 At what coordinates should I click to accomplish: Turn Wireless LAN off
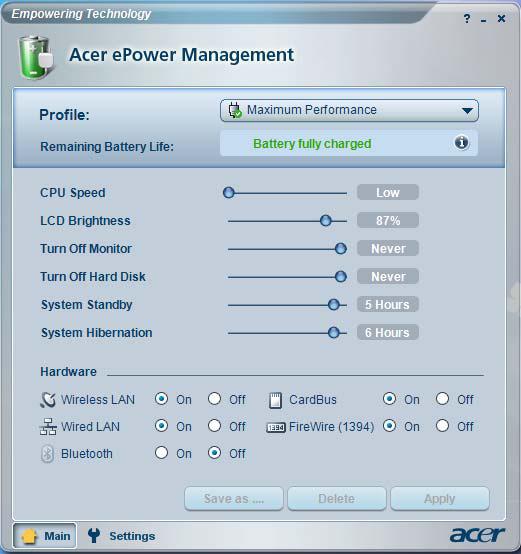214,399
